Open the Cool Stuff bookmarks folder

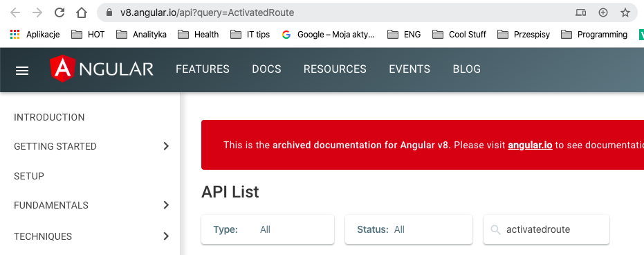(x=459, y=35)
